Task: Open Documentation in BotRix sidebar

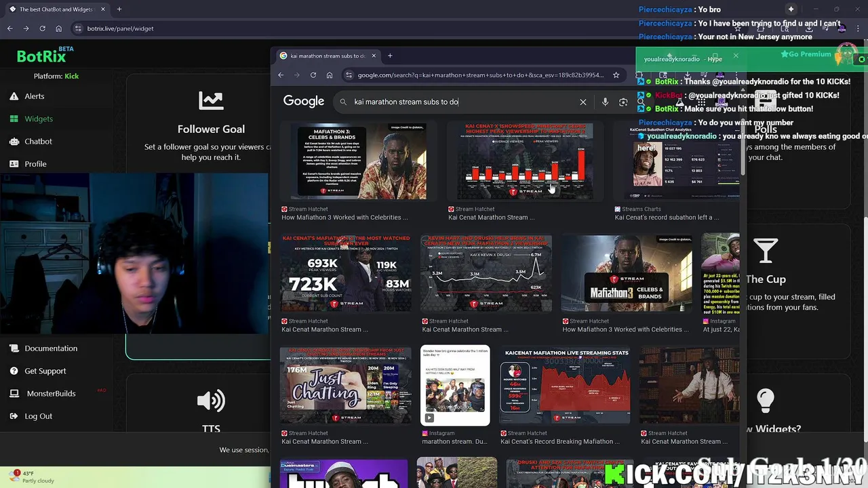Action: coord(51,348)
